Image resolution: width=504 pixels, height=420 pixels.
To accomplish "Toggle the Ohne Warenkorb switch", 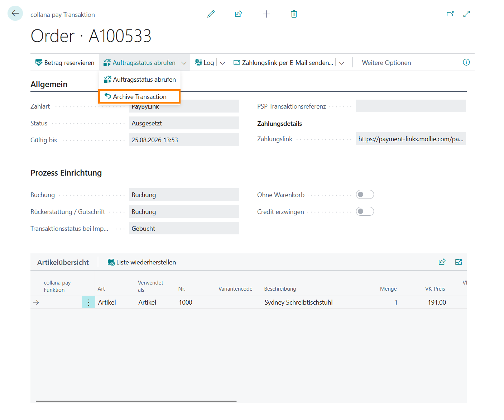I will (365, 195).
